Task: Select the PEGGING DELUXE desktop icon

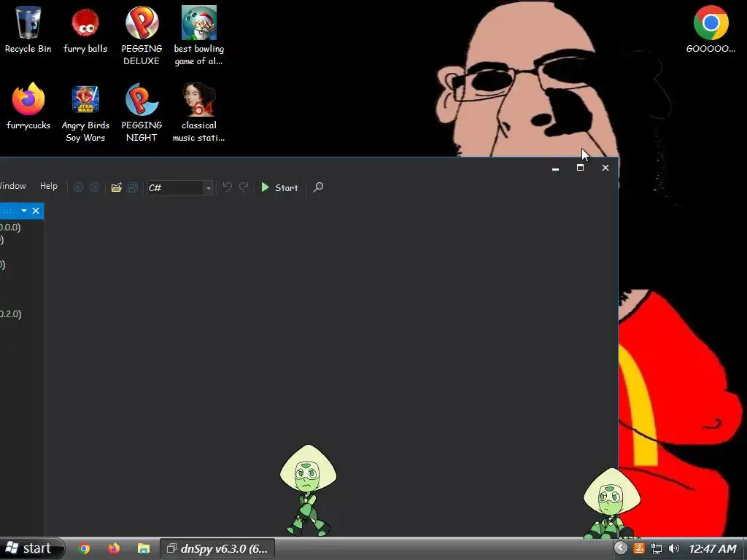Action: 142,36
